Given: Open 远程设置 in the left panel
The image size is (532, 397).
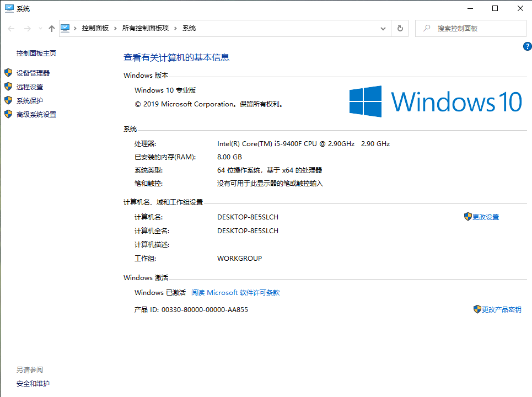Looking at the screenshot, I should click(29, 86).
